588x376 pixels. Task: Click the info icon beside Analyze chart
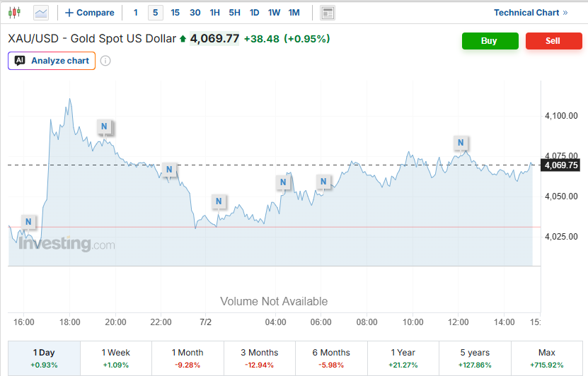tap(105, 61)
